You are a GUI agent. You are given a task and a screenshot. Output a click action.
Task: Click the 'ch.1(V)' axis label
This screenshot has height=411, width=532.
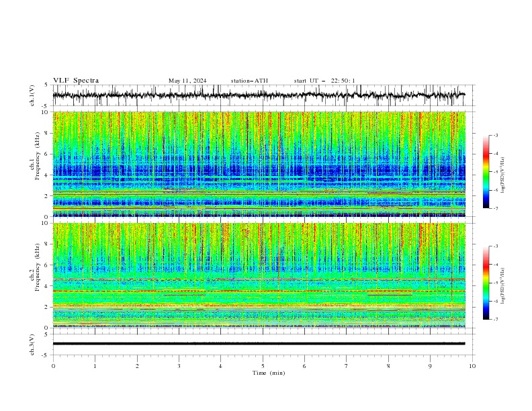(x=32, y=95)
